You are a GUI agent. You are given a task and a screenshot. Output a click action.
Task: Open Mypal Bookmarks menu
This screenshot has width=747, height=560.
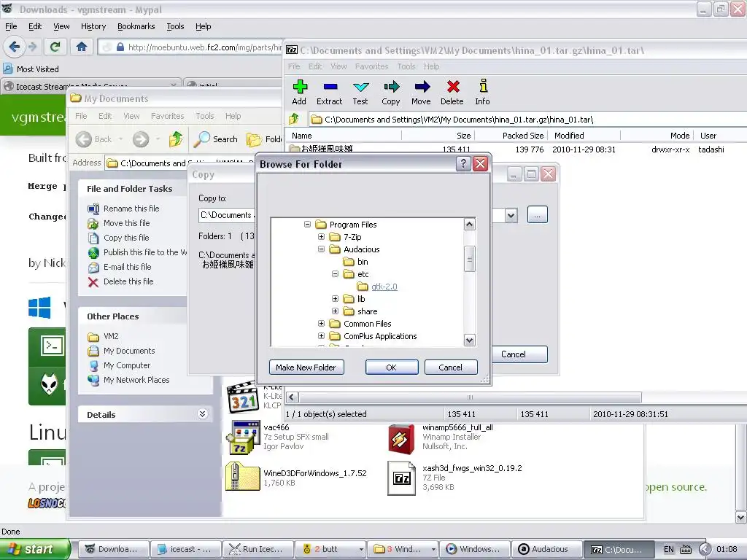[136, 26]
